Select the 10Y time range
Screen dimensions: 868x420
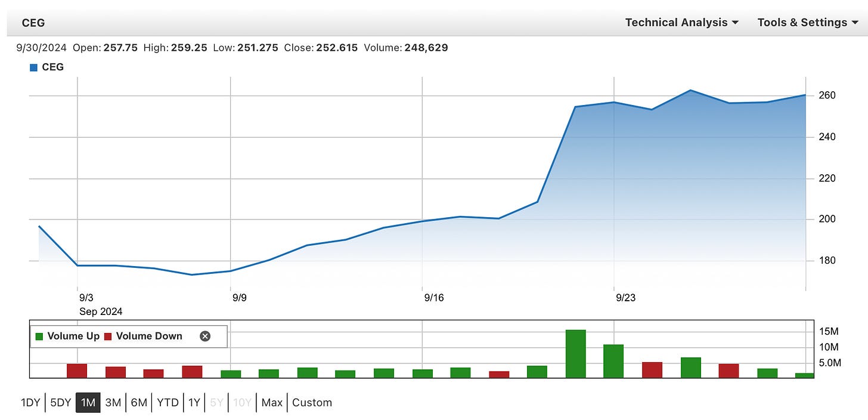[242, 403]
